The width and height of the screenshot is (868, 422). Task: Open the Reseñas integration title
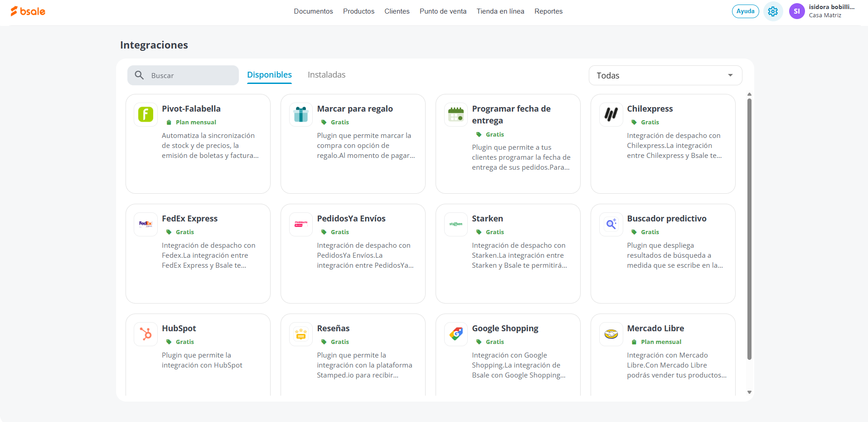pyautogui.click(x=333, y=329)
